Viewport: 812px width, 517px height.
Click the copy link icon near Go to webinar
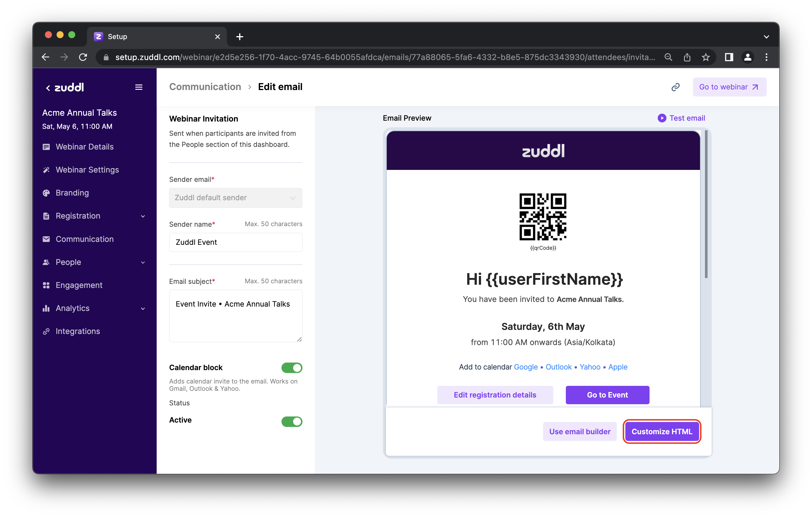pos(675,87)
